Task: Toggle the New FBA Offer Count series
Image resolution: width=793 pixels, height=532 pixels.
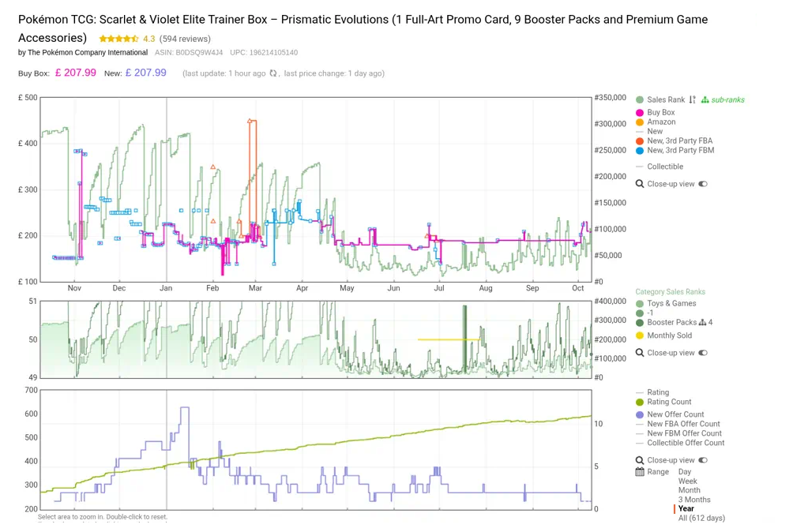Action: click(678, 424)
